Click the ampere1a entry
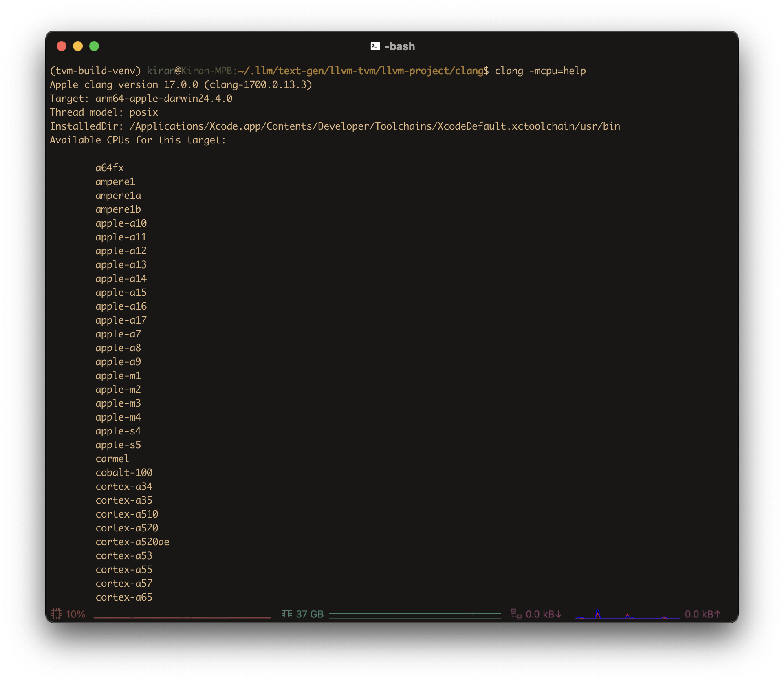The width and height of the screenshot is (784, 683). coord(118,196)
